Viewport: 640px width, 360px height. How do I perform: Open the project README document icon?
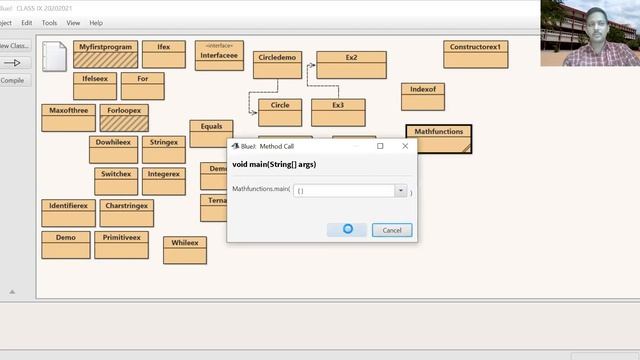54,56
